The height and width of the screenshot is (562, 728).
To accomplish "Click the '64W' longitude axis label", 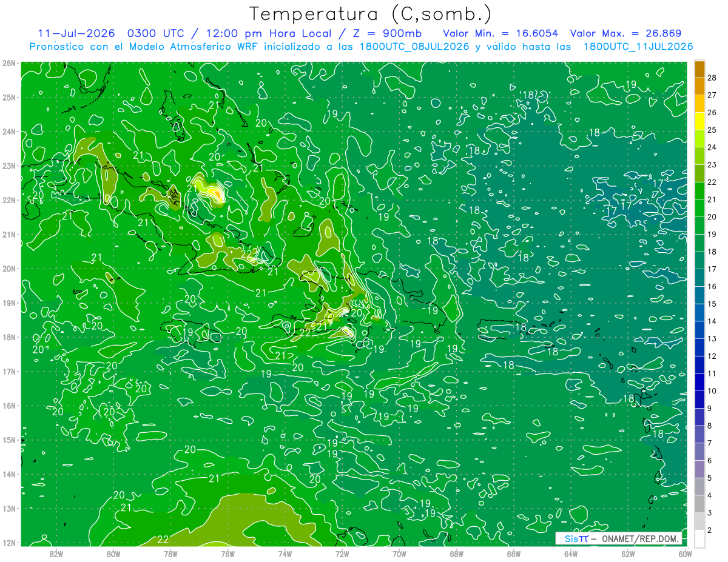I will pos(571,554).
